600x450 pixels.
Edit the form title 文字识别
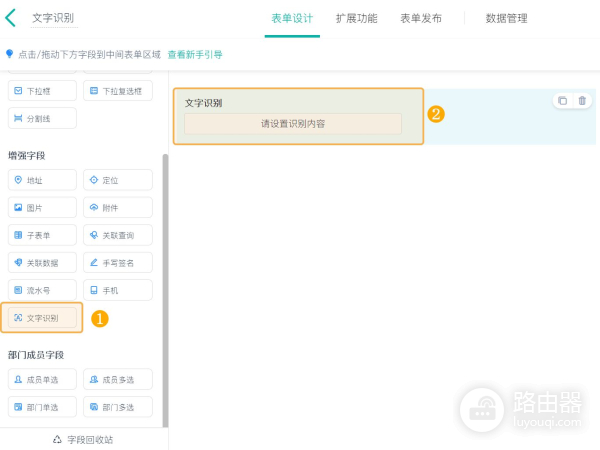click(x=53, y=18)
